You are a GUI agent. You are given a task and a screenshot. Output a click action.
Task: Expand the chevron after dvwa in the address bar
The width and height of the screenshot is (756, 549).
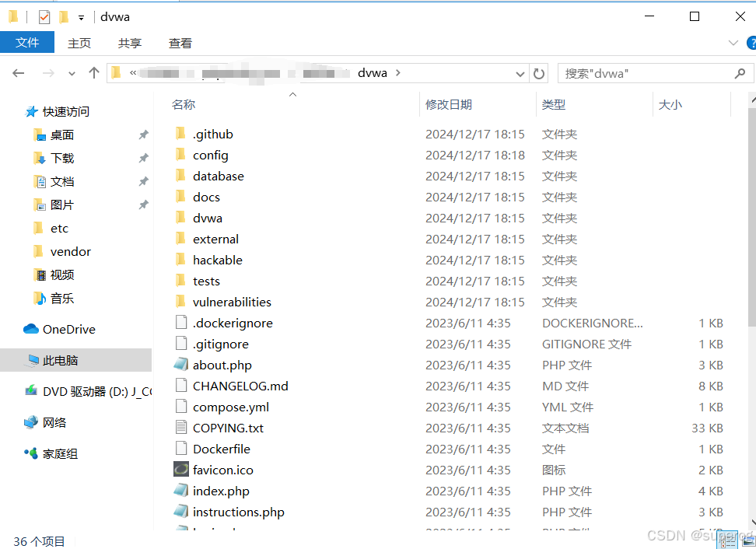[397, 73]
